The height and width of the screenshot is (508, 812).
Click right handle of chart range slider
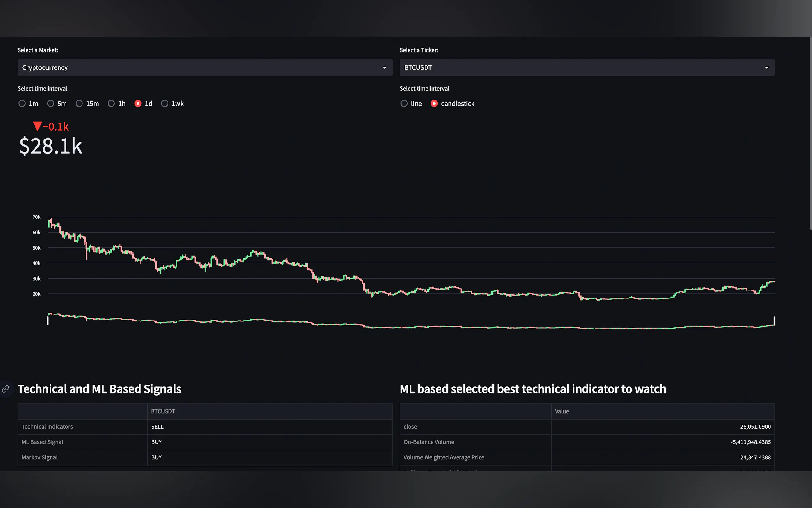pos(774,321)
